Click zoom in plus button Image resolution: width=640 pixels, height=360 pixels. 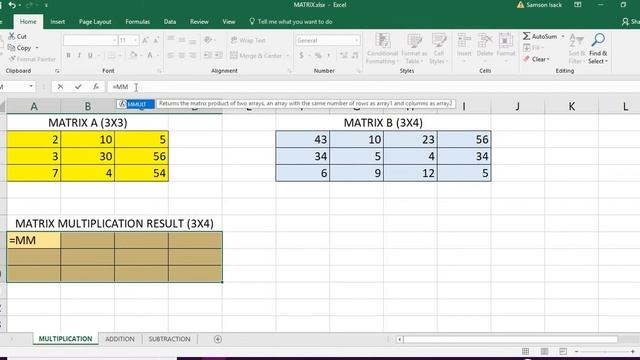pos(633,351)
